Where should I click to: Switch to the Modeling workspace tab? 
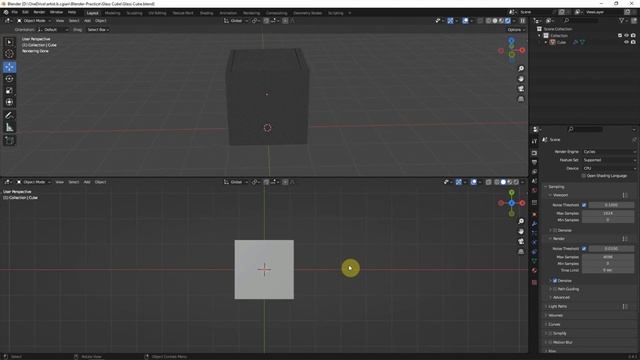click(113, 13)
